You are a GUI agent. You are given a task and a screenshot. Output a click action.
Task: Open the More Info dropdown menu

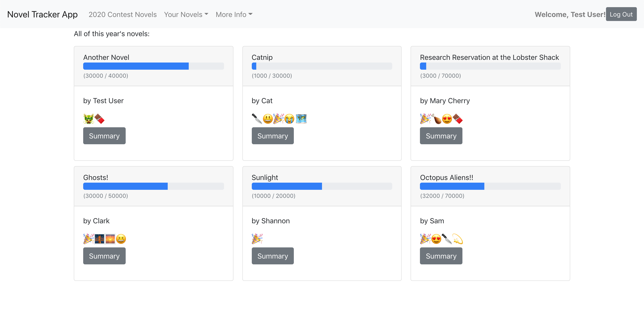pyautogui.click(x=234, y=15)
